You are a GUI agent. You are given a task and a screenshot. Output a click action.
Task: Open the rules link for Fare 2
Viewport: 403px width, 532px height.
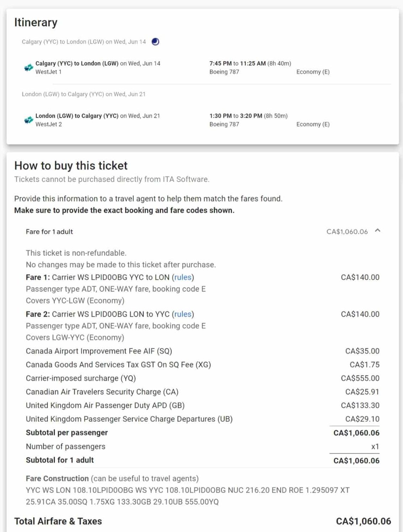[183, 314]
